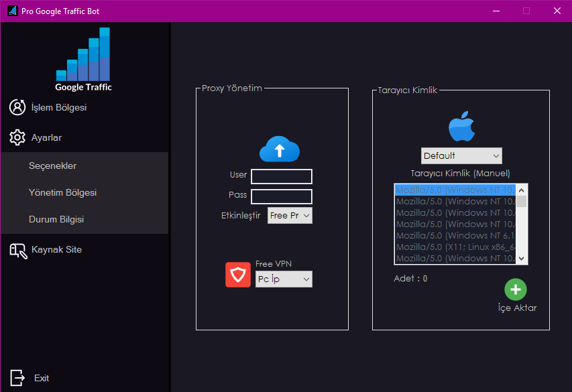
Task: Close the Pro Google Traffic Bot window
Action: click(x=557, y=11)
